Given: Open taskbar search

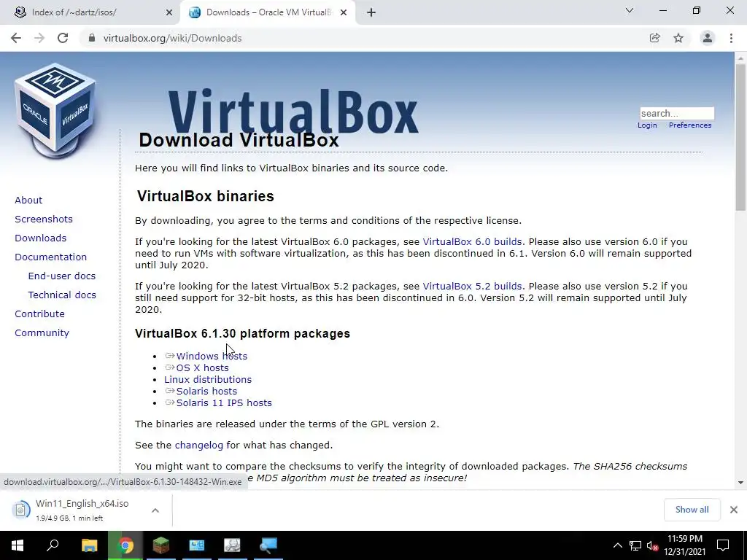Looking at the screenshot, I should click(53, 545).
